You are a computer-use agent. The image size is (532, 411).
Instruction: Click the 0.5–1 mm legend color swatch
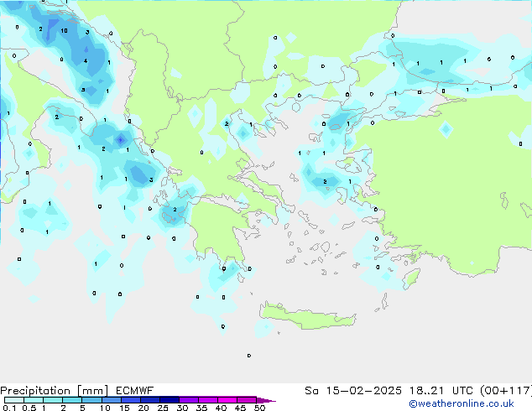(34, 400)
